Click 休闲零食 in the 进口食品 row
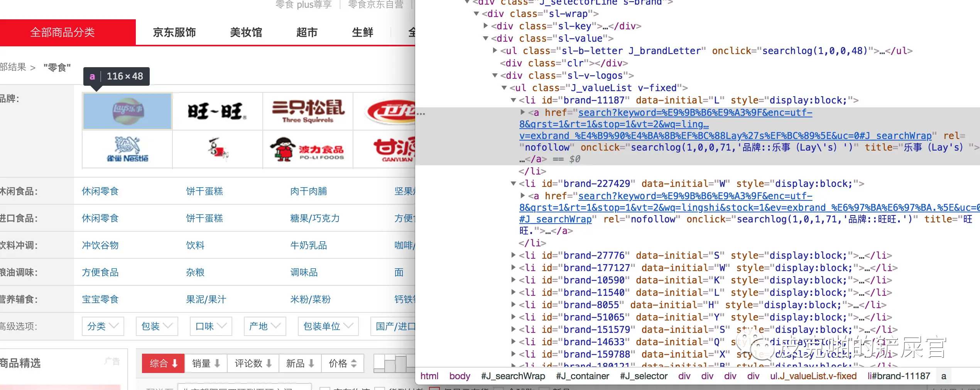The image size is (980, 390). pyautogui.click(x=100, y=218)
